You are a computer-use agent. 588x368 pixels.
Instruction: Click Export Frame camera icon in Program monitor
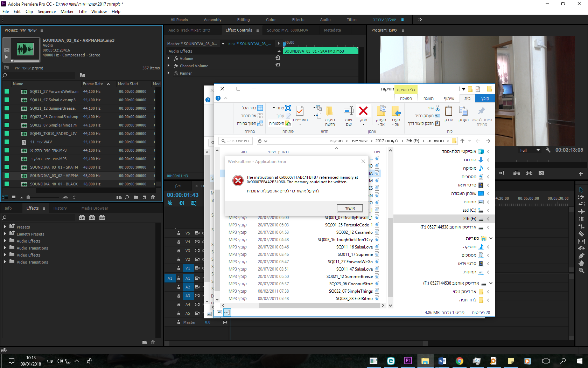coord(541,173)
